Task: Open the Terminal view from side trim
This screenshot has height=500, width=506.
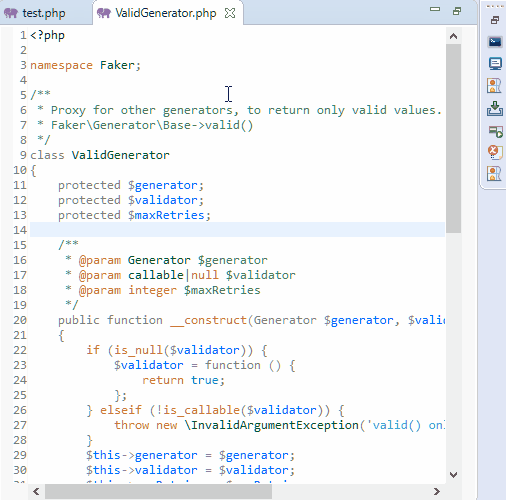Action: pos(495,42)
